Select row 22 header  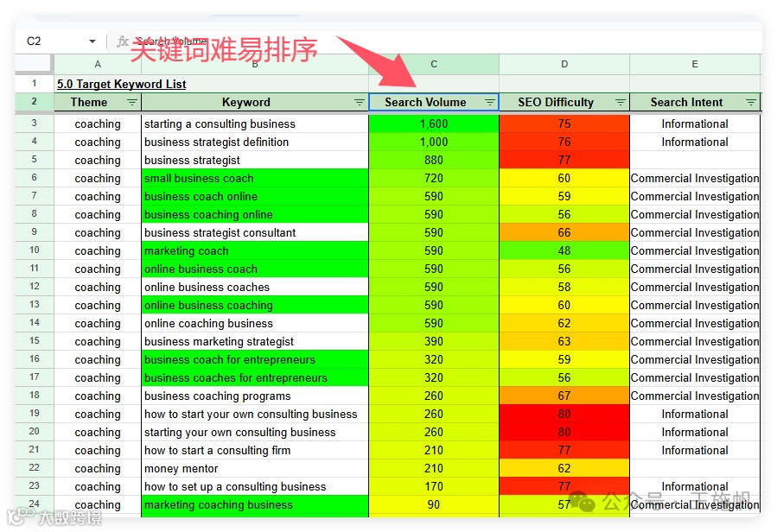(35, 467)
